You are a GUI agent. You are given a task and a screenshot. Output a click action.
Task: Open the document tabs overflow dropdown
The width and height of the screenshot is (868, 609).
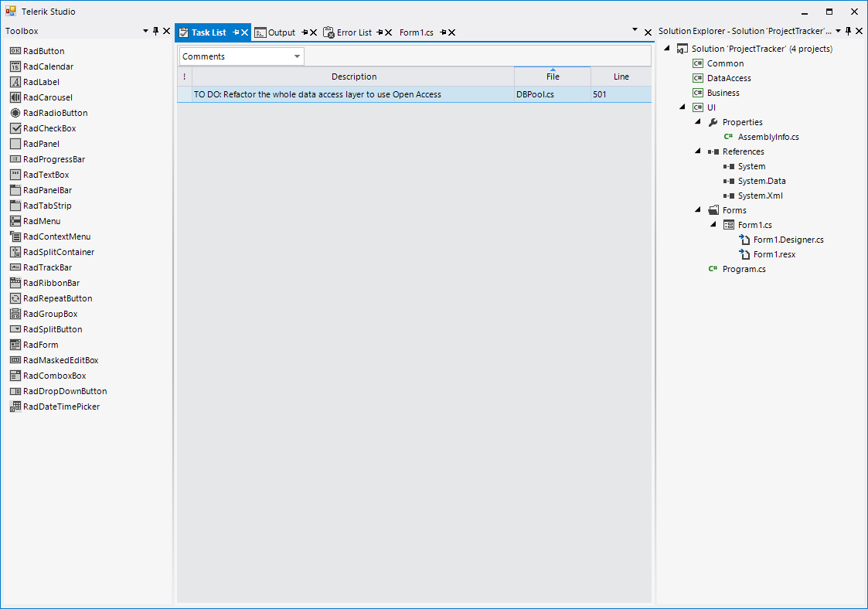pos(635,30)
